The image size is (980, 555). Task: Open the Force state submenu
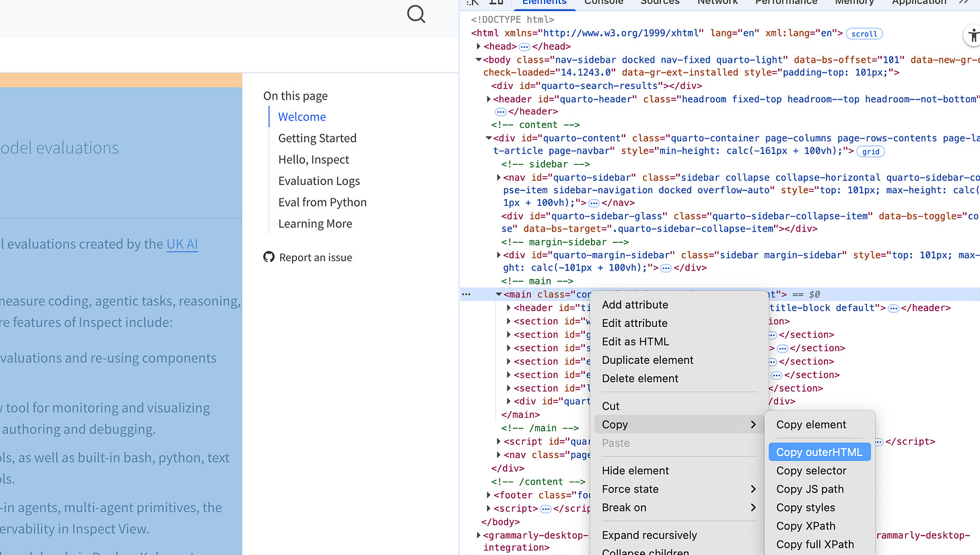click(x=630, y=489)
